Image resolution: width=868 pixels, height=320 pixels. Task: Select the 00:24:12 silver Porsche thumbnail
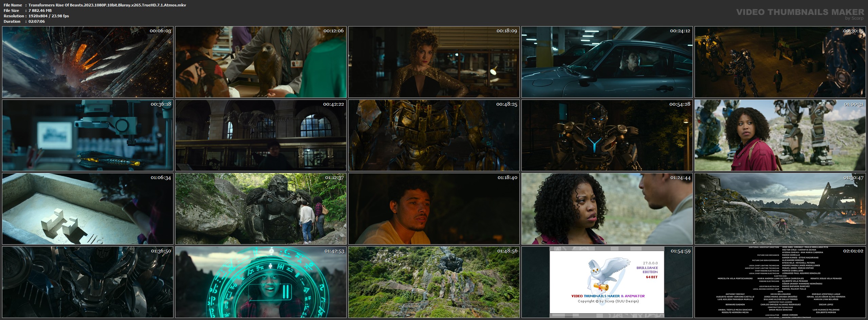point(607,62)
